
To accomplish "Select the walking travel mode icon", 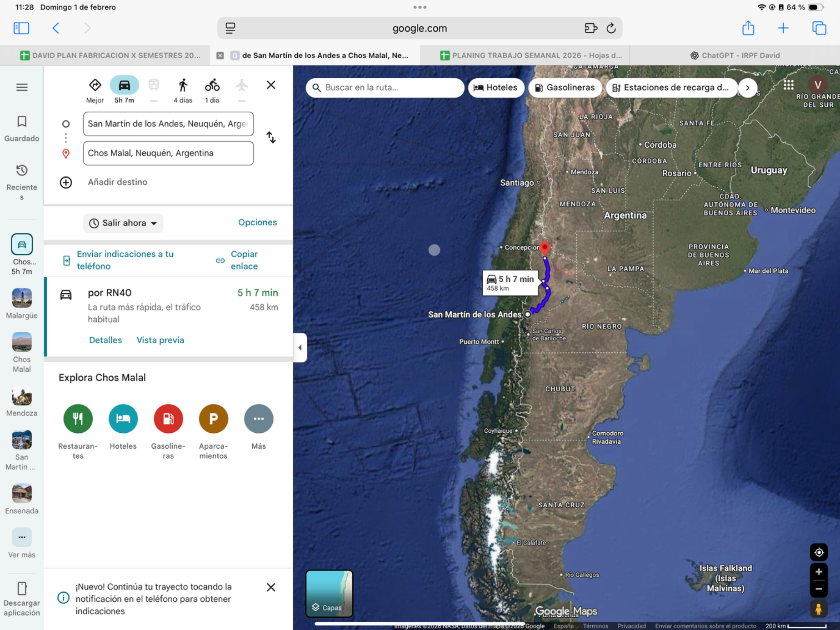I will point(183,85).
